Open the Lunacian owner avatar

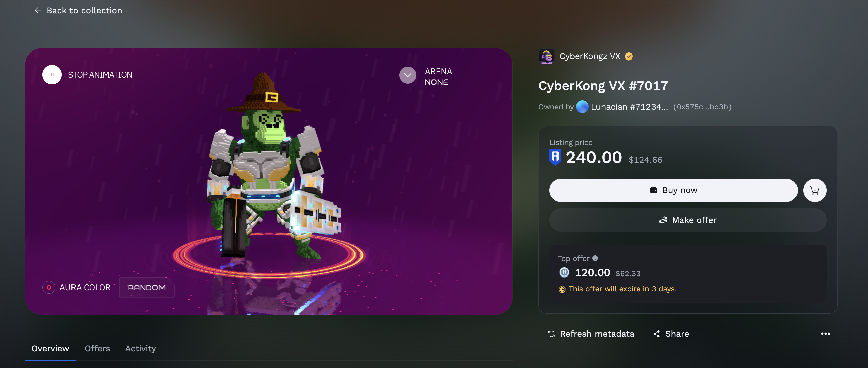click(x=582, y=107)
